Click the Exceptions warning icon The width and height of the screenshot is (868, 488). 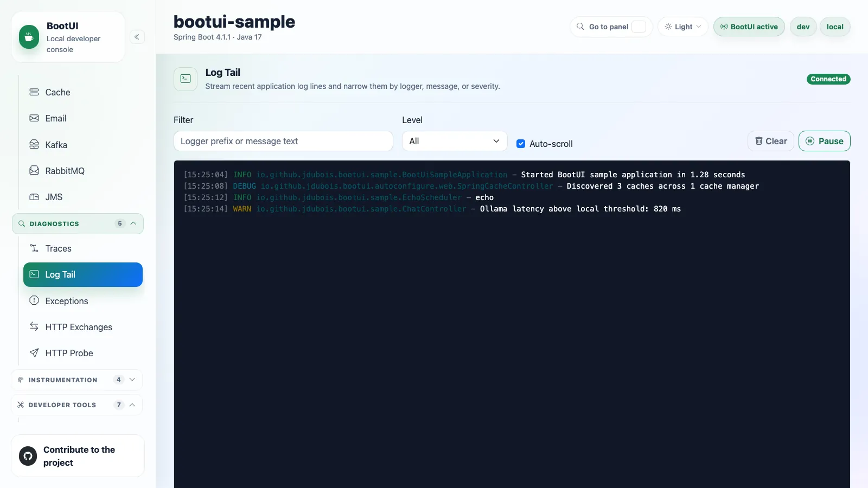coord(34,300)
